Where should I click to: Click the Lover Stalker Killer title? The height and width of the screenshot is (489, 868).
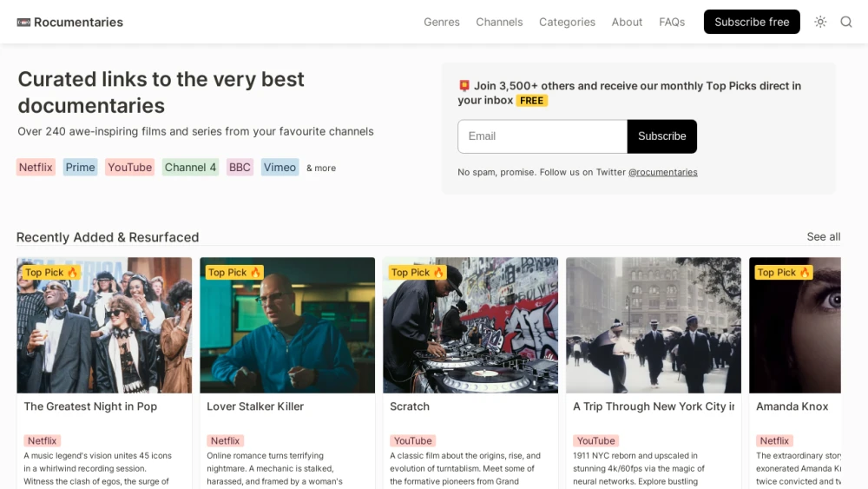tap(255, 406)
